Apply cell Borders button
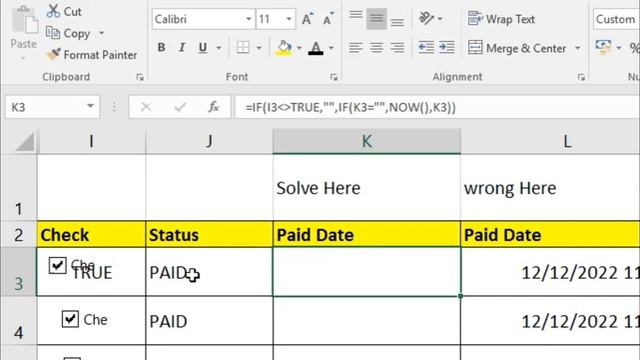The width and height of the screenshot is (640, 360). click(x=243, y=48)
